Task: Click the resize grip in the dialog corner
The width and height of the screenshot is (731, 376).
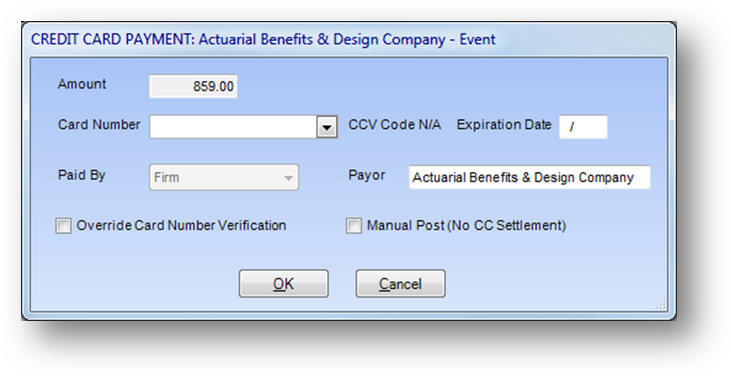Action: click(x=661, y=305)
